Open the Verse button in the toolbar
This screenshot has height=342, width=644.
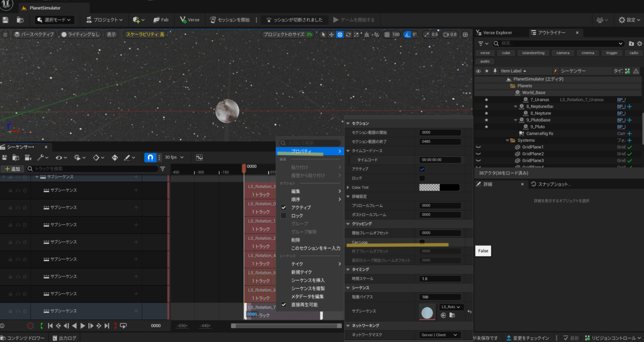coord(190,20)
